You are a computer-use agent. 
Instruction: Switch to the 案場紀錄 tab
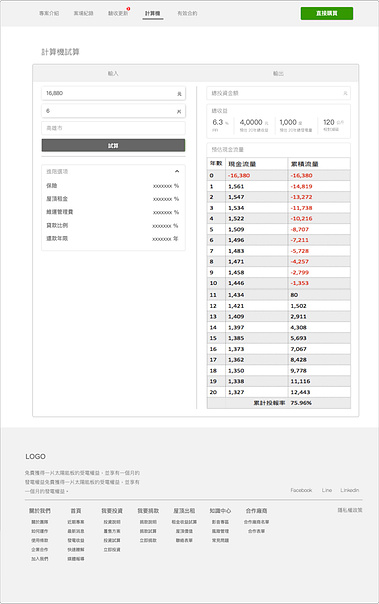(84, 13)
